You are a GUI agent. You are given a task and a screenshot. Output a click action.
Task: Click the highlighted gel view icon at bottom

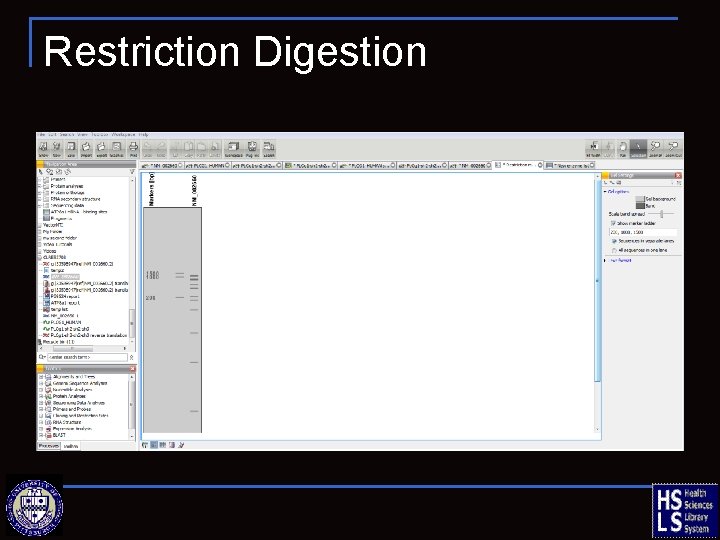(154, 445)
